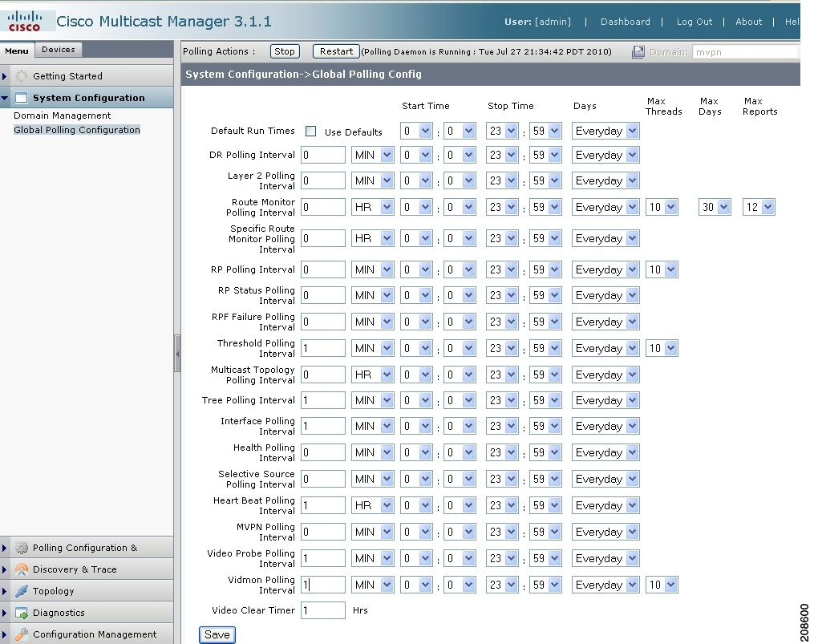This screenshot has height=644, width=814.
Task: Focus the Threshold Polling Interval value field
Action: point(323,348)
